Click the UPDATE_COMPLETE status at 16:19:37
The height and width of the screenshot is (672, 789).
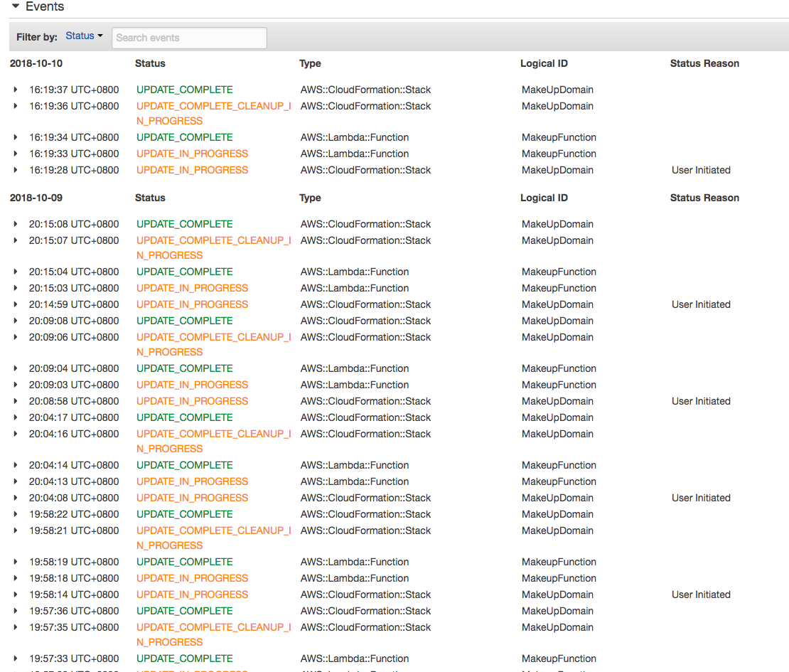184,90
